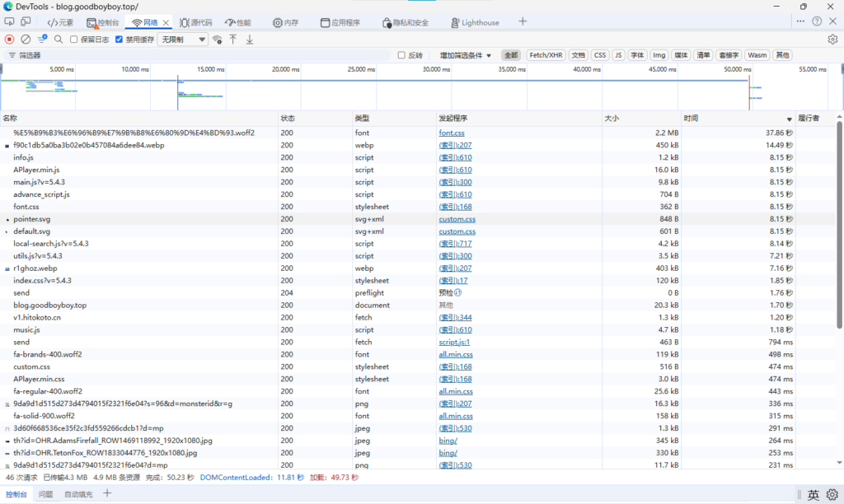Screen dimensions: 844x504
Task: Open the font.css initiator link
Action: 452,133
